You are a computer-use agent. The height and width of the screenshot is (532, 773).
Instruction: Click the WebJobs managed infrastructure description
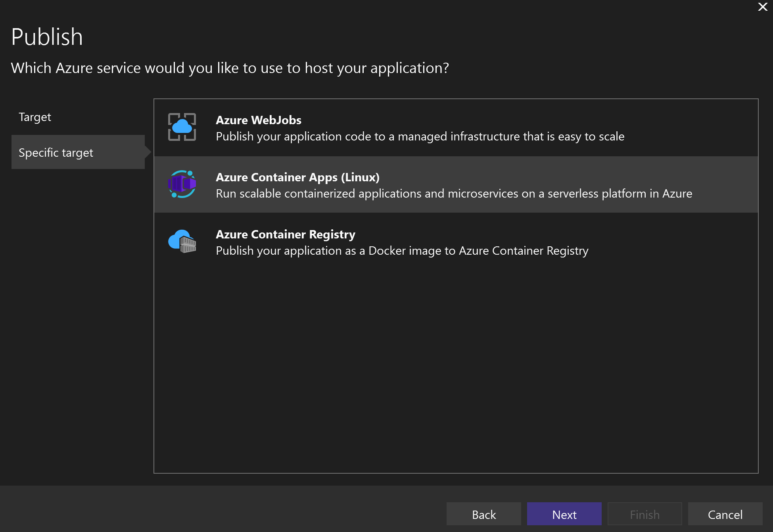(420, 136)
